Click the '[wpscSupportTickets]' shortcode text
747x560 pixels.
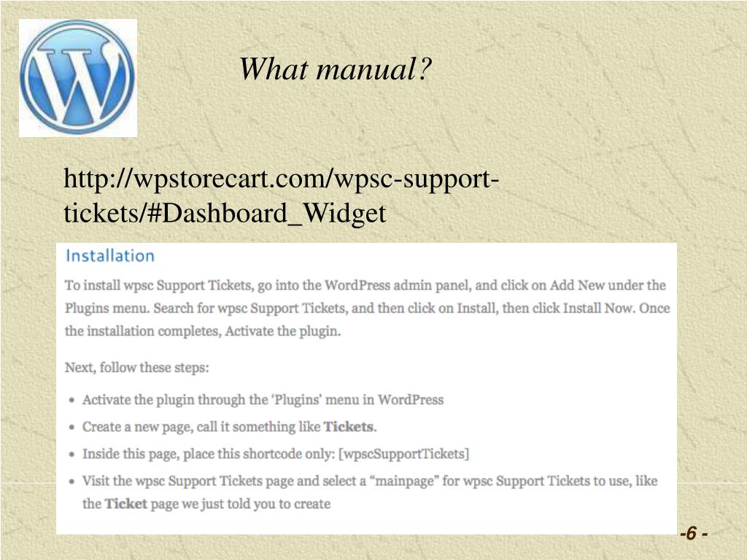(404, 454)
